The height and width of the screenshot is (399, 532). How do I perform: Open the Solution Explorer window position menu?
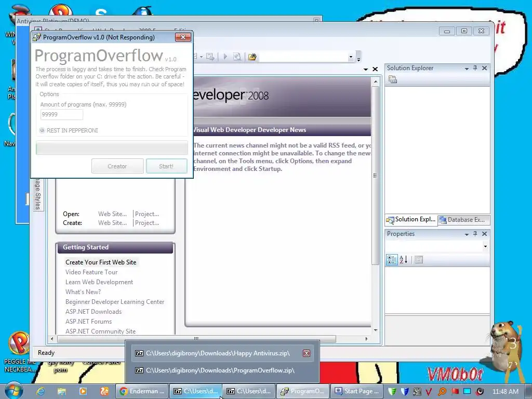(467, 68)
